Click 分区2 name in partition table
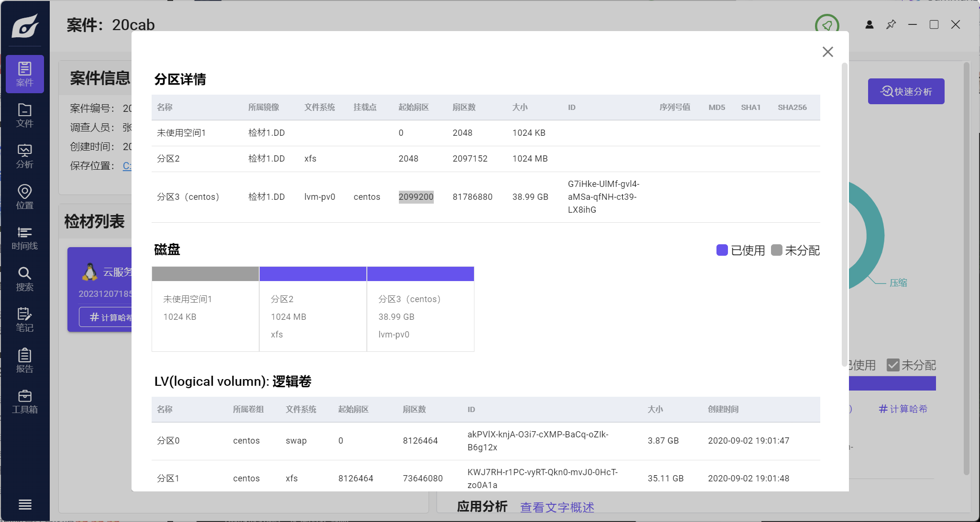Screen dimensions: 980x522 [168, 159]
